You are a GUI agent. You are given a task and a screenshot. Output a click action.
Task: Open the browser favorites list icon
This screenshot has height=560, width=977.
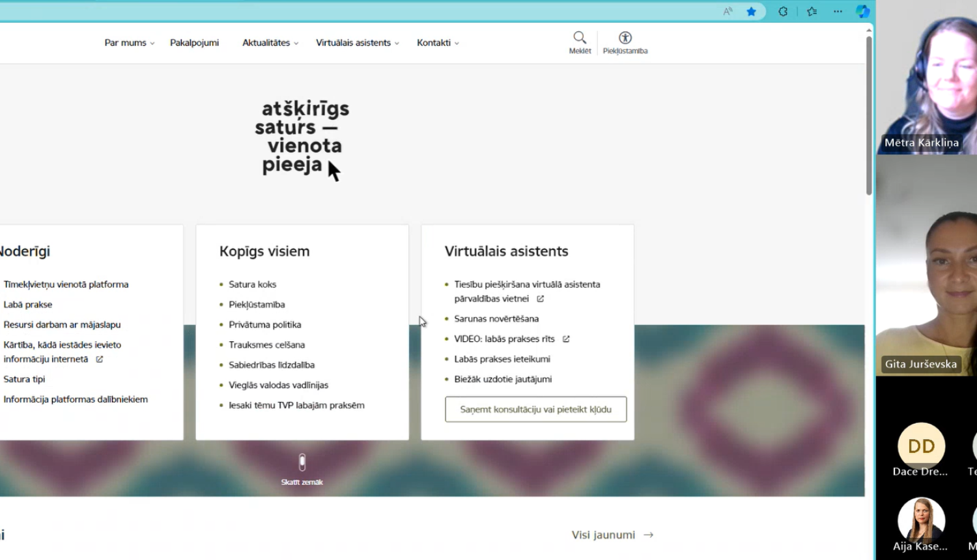[x=811, y=11]
